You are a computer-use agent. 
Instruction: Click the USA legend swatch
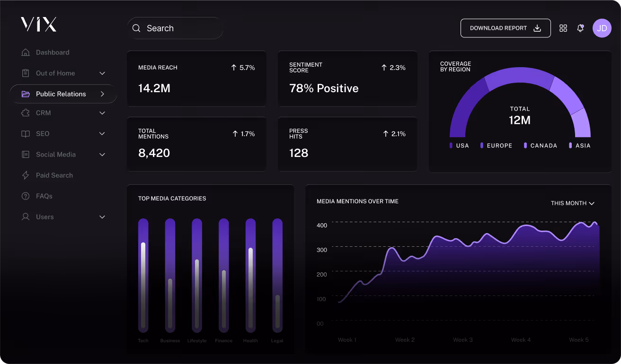[451, 146]
